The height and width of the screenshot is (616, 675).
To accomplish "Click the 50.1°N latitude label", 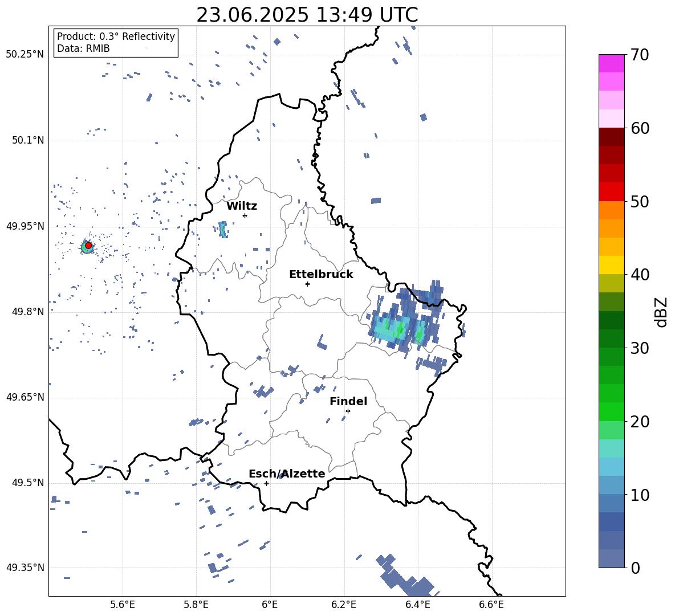I will pos(28,140).
